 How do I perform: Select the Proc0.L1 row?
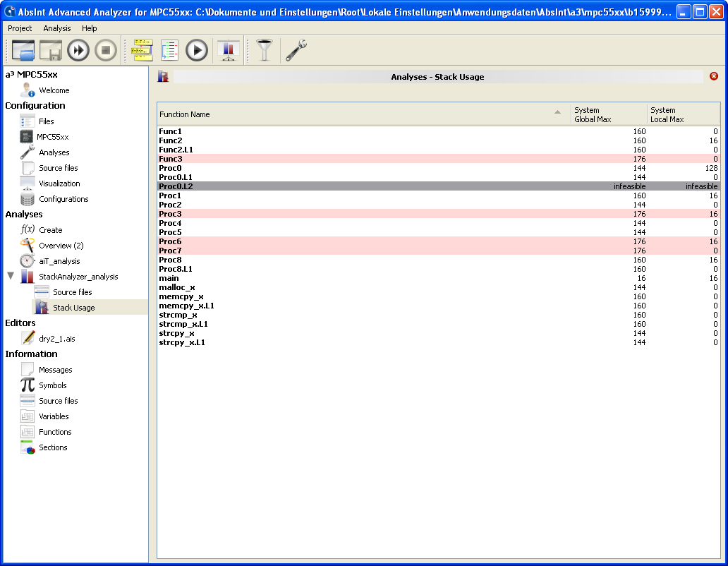(x=439, y=177)
